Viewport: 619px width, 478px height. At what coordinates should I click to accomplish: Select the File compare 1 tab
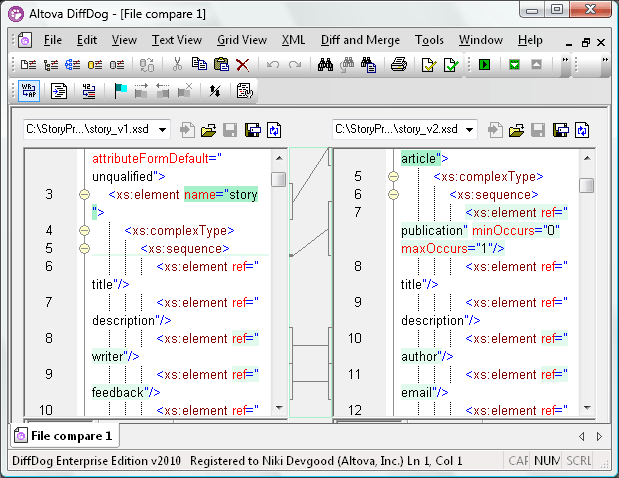pyautogui.click(x=65, y=436)
